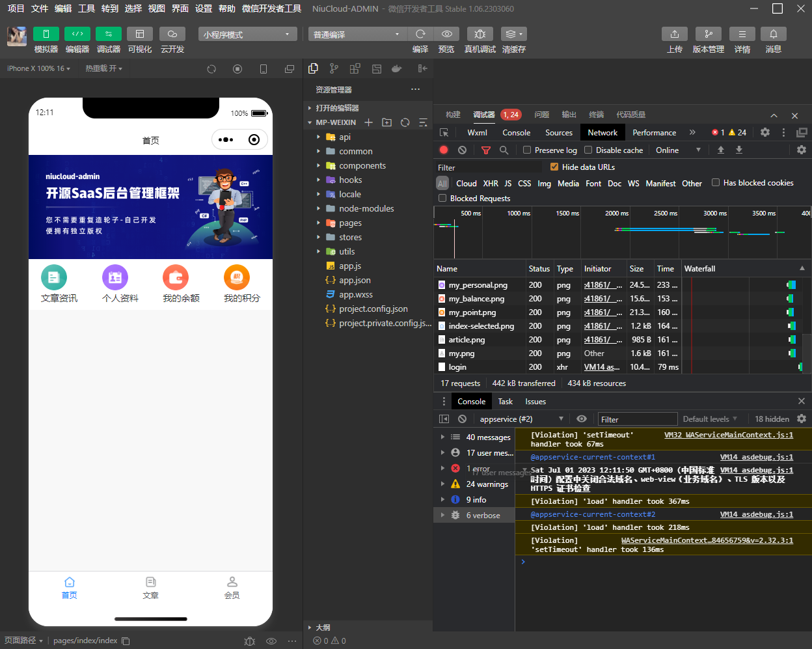This screenshot has width=812, height=649.
Task: Click the XHR filter type button
Action: click(x=491, y=184)
